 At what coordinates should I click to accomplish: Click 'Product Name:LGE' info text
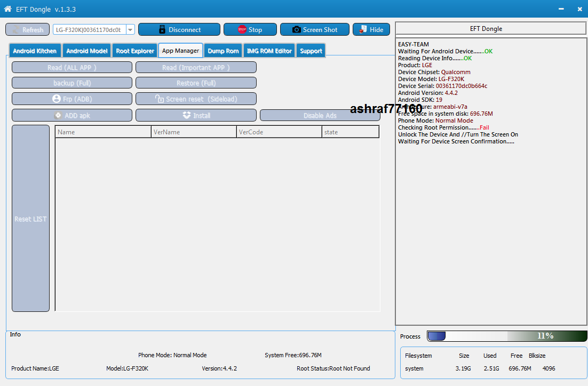[35, 368]
